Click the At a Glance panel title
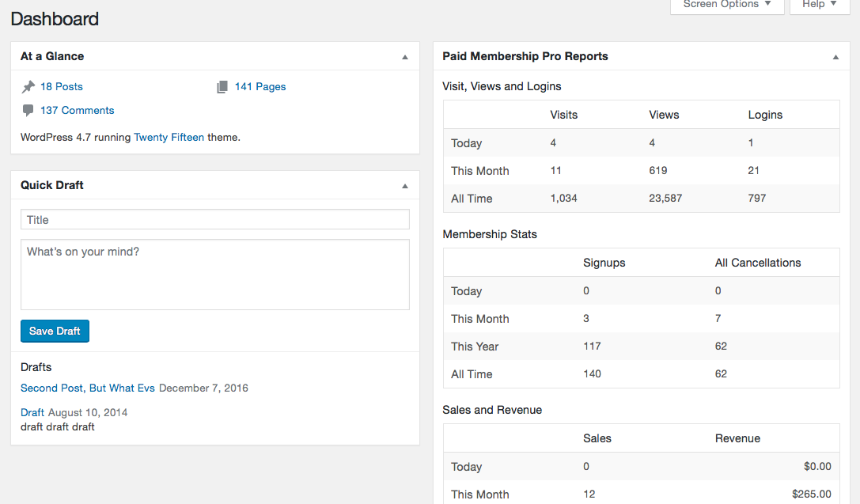 pyautogui.click(x=52, y=56)
